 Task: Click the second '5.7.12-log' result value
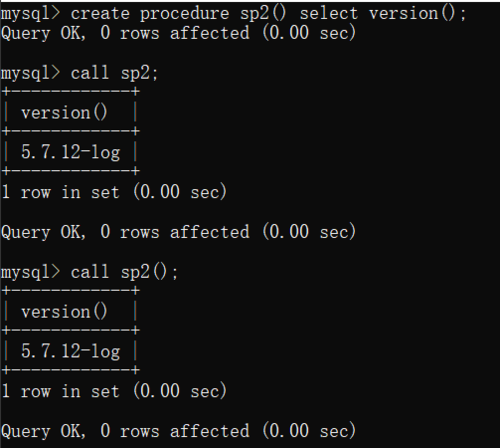pyautogui.click(x=70, y=352)
